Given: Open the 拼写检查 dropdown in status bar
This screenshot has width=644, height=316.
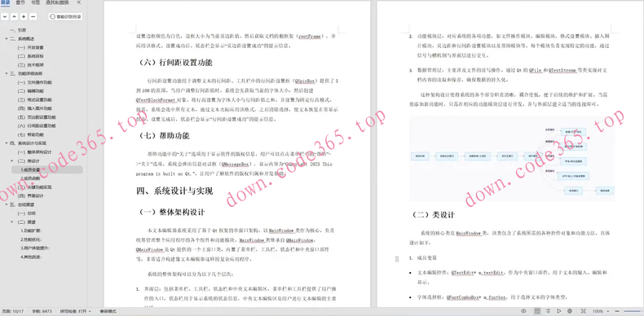Looking at the screenshot, I should 77,311.
